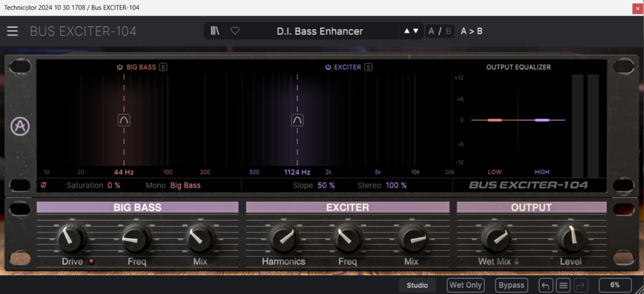Click the Arturia logo icon
Screen dimensions: 644x294
pyautogui.click(x=20, y=126)
